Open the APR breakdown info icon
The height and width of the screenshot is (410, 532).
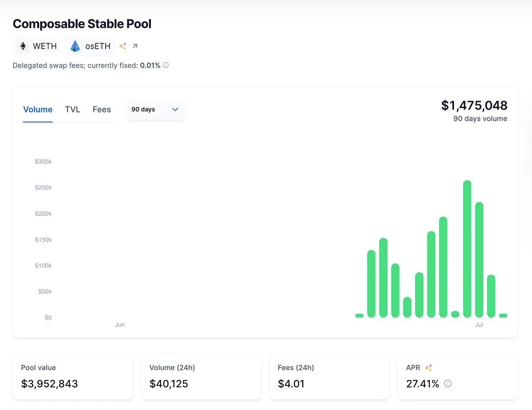point(448,383)
